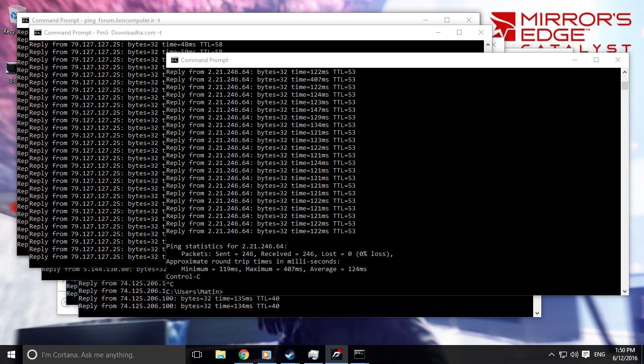
Task: Minimize the ping forum.lioncomputer.ir window
Action: 425,20
